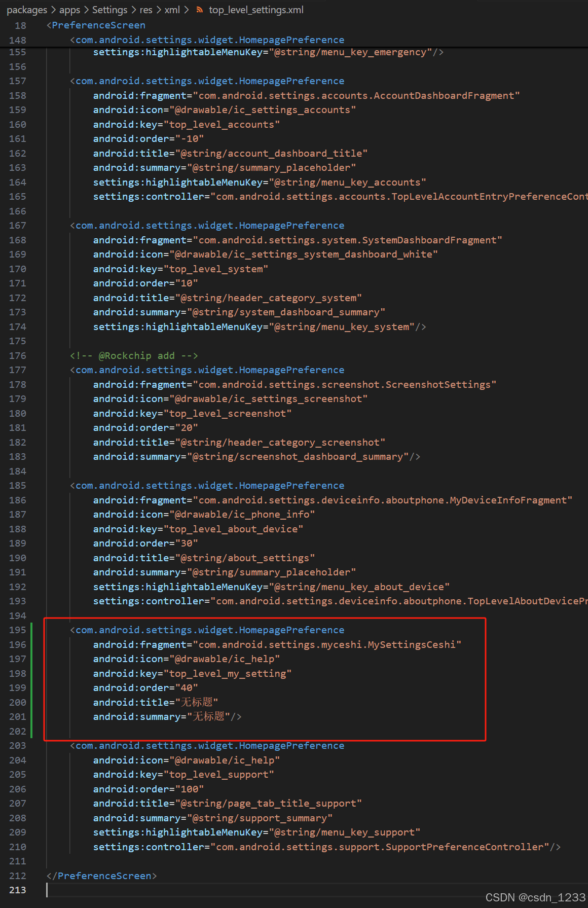Click the 'apps' breadcrumb segment
Screen dimensions: 588x908
click(69, 10)
